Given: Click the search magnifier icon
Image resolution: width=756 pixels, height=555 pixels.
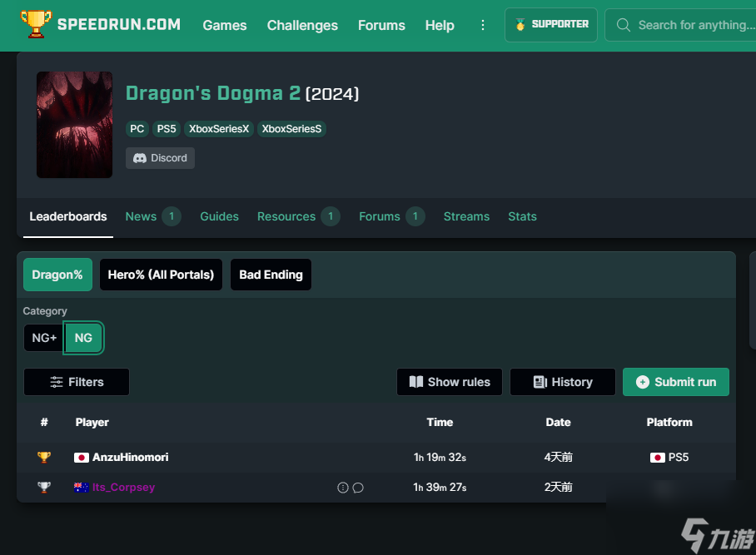Looking at the screenshot, I should tap(623, 25).
